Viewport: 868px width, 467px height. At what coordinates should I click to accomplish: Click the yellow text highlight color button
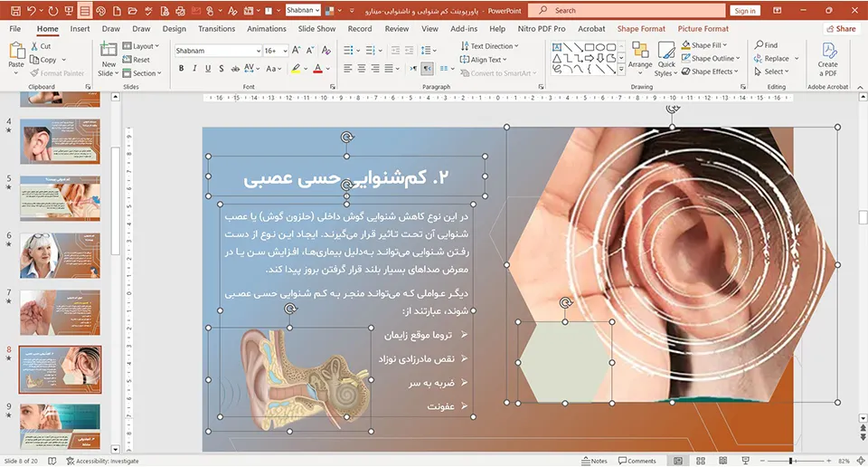(297, 69)
